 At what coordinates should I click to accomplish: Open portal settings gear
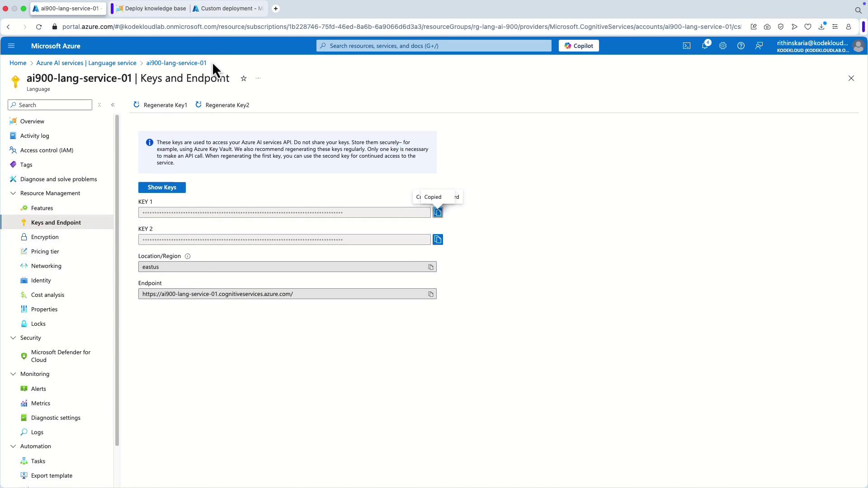[x=723, y=46]
